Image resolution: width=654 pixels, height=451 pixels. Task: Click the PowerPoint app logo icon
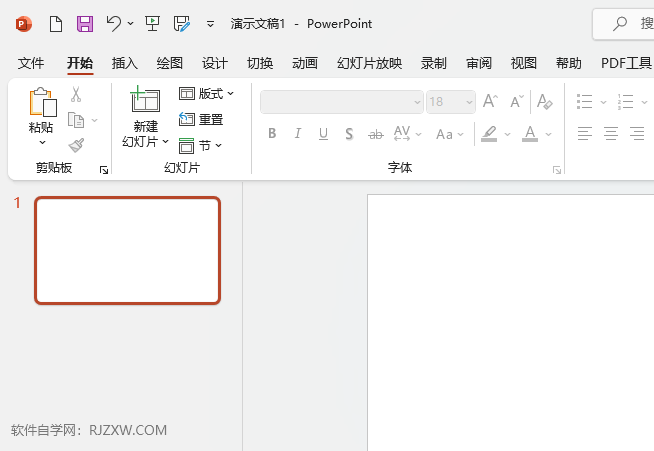pos(23,24)
